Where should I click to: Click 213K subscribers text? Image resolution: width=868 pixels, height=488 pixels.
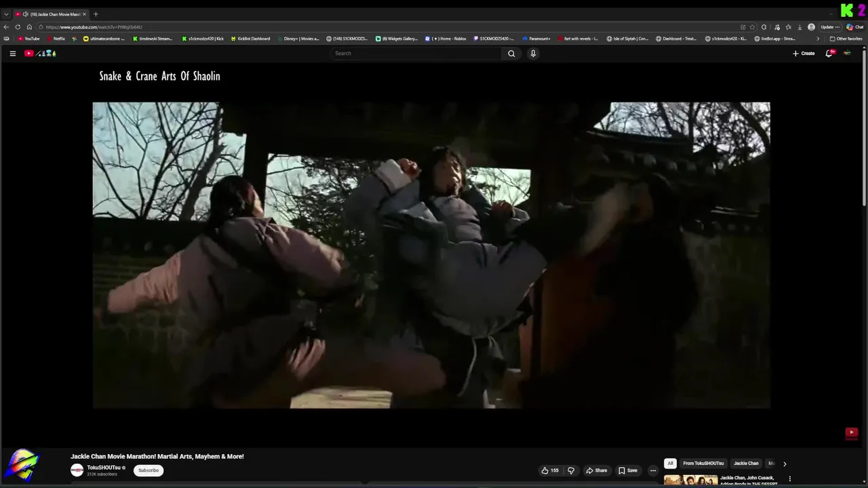[x=102, y=474]
